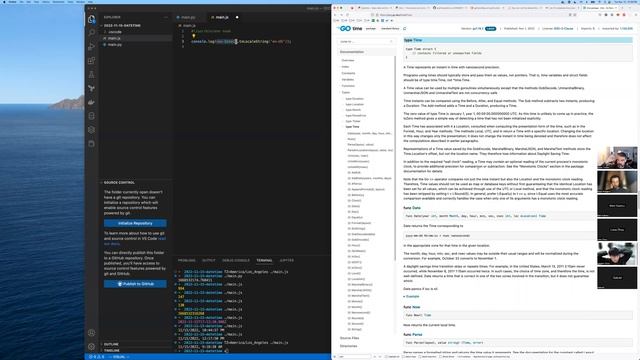640x360 pixels.
Task: Open Run and Debug view
Action: coord(91,47)
